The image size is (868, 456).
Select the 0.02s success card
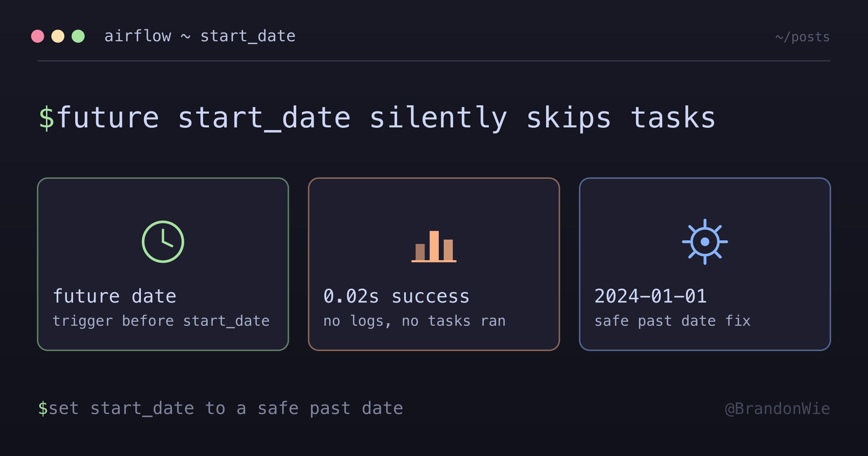click(x=434, y=264)
